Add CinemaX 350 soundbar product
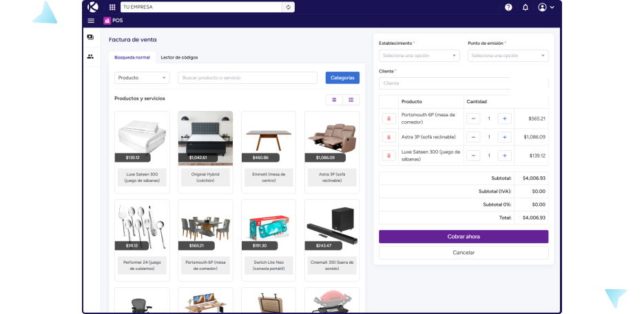 point(332,240)
